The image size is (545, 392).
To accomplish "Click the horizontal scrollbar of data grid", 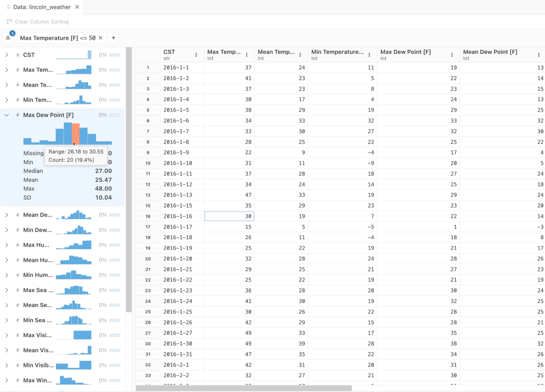I will (x=243, y=388).
